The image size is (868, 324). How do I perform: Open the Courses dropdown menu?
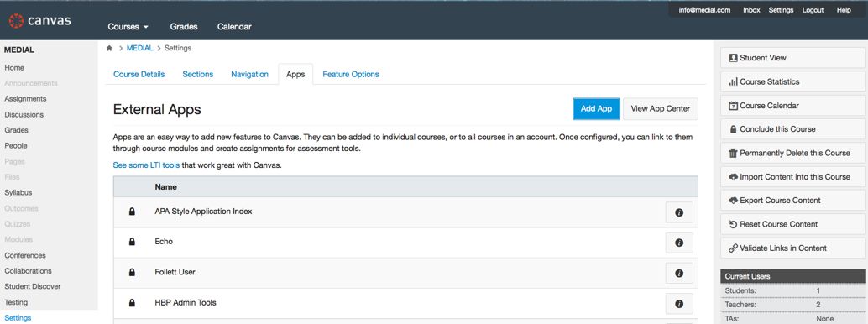pyautogui.click(x=128, y=27)
